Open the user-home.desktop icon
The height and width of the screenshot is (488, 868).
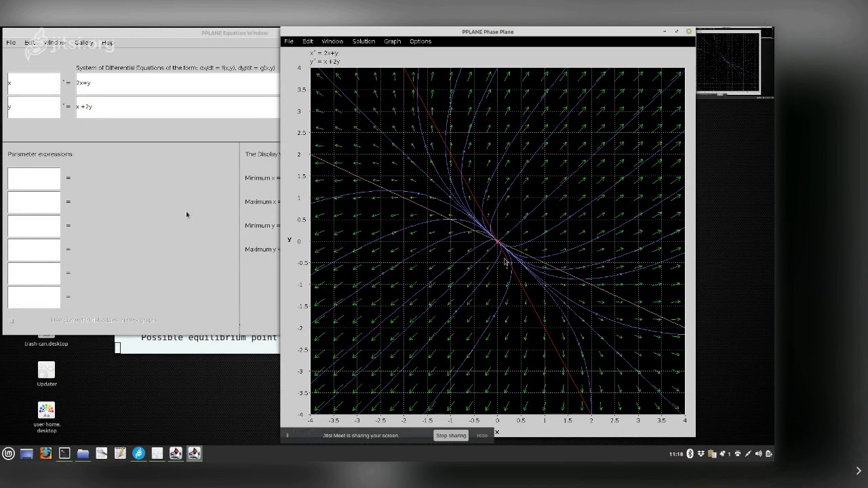point(46,418)
